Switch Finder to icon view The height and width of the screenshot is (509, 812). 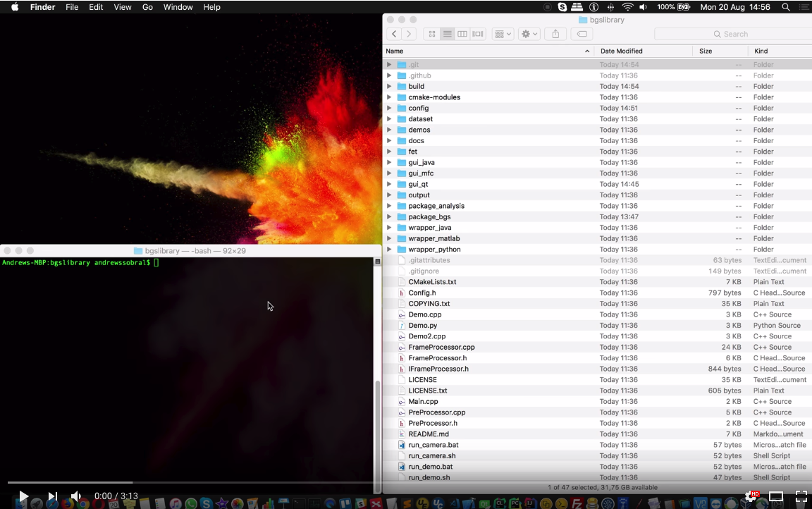click(x=432, y=34)
